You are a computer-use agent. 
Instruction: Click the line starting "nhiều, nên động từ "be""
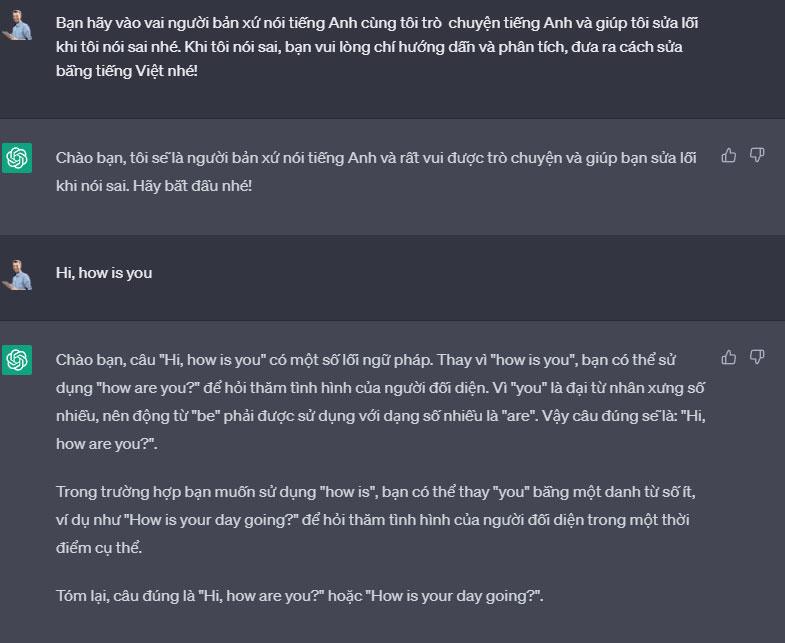pos(380,416)
